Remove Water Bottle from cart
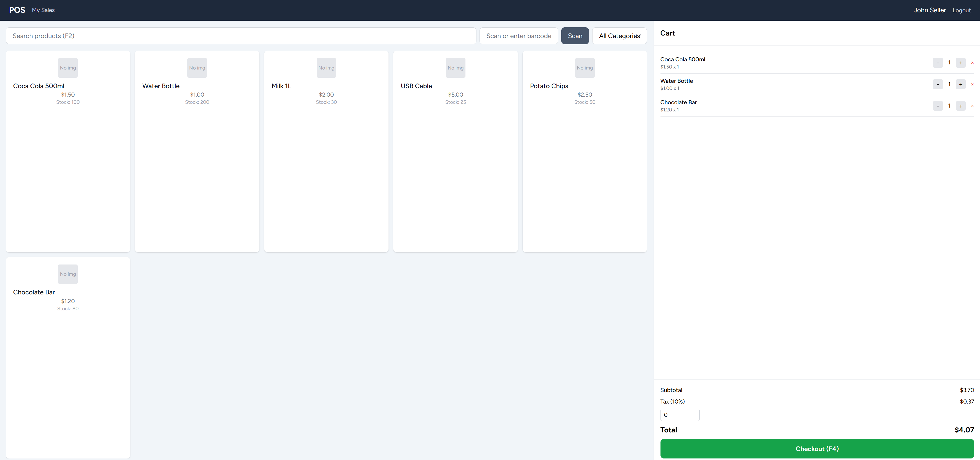 [972, 85]
